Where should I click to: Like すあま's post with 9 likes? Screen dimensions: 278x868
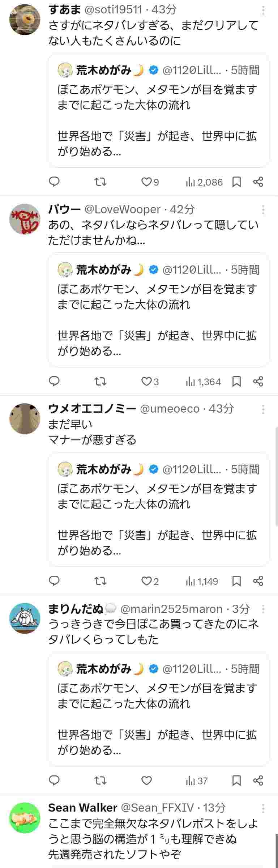point(150,182)
